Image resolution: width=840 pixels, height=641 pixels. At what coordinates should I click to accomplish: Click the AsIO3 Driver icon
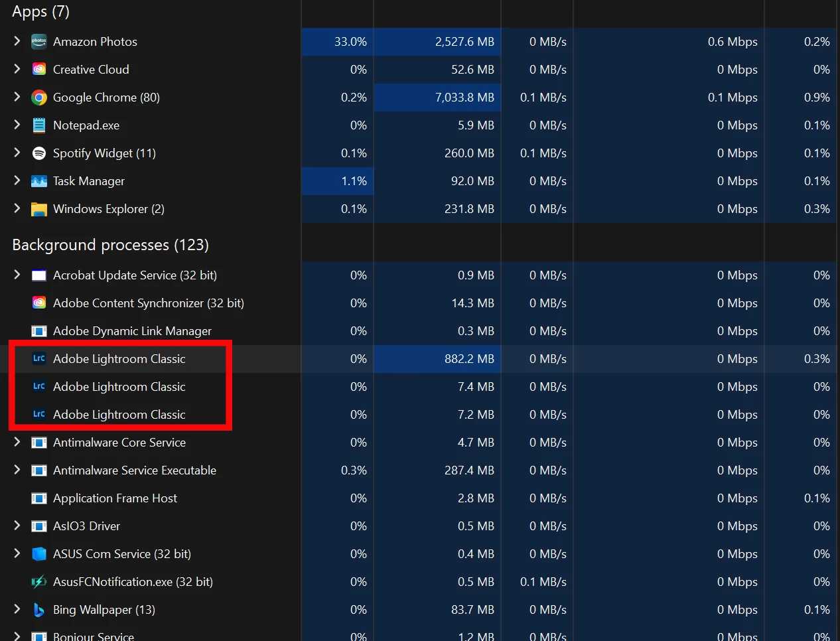(x=39, y=526)
